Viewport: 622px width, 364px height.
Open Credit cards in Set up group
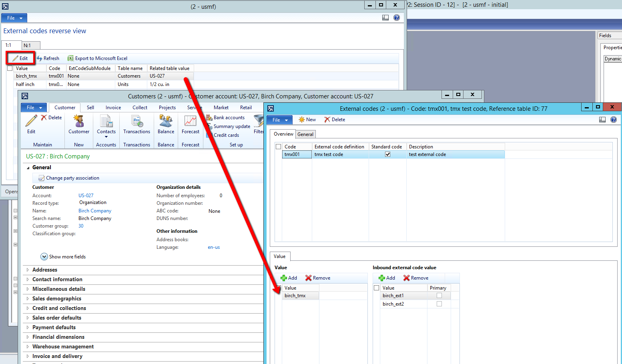pos(223,135)
